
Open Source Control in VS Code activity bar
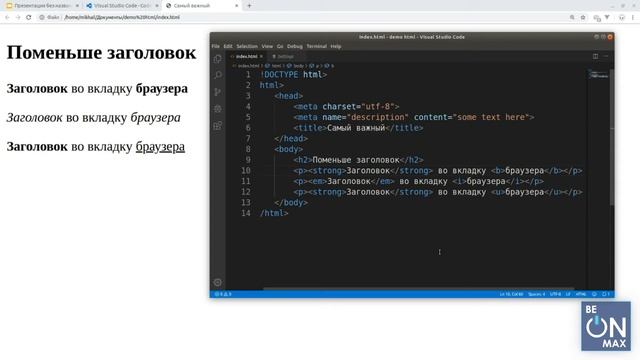(218, 92)
